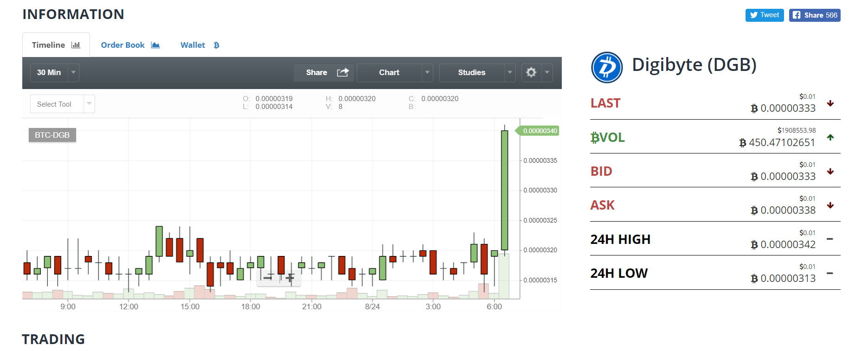This screenshot has height=351, width=868.
Task: Zoom out the chart with minus icon
Action: point(268,278)
